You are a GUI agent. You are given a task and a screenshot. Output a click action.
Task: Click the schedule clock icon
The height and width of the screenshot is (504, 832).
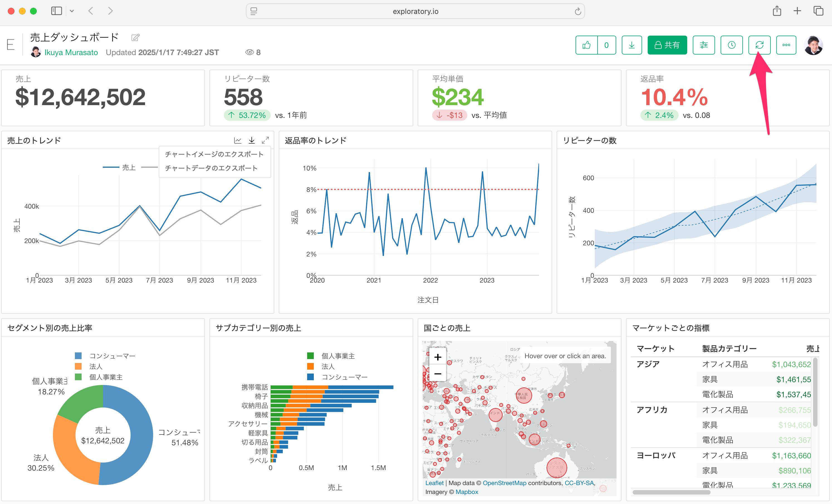(731, 45)
